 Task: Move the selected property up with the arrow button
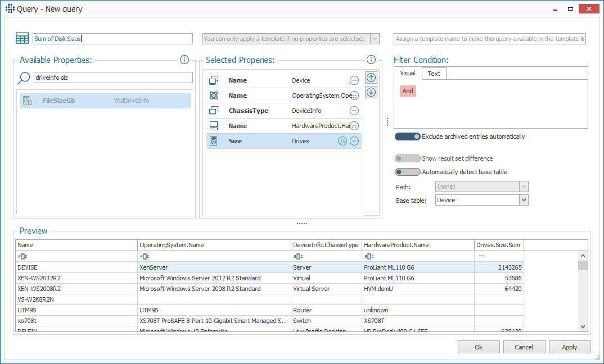371,78
